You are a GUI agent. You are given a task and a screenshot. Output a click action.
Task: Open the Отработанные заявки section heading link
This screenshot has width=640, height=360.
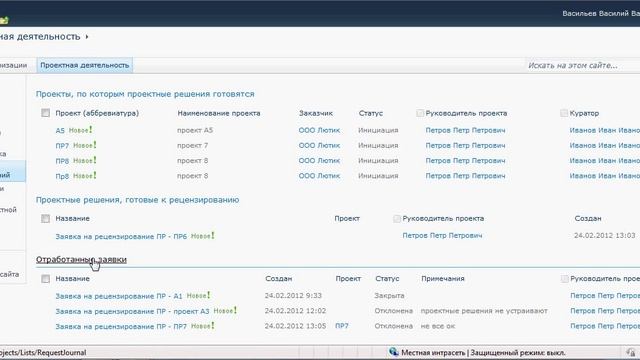pos(81,260)
